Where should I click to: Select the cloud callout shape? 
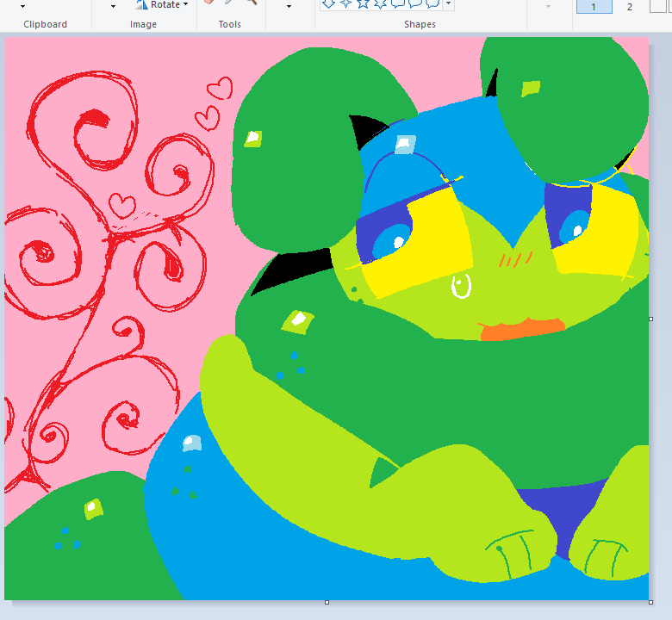(x=432, y=3)
